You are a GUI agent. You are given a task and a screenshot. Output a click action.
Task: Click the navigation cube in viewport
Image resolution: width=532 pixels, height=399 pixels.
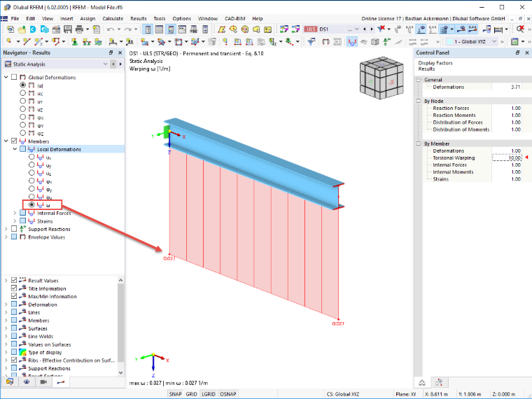point(381,78)
